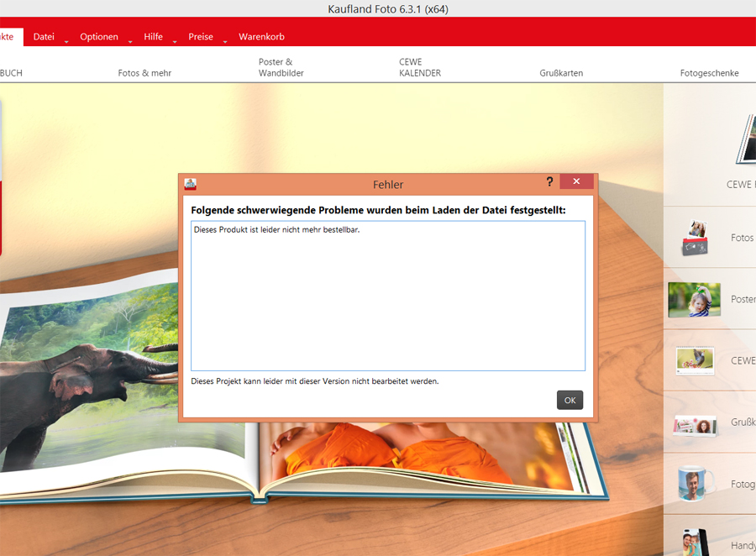Click 'Dieses Projekt kann leider...' message
The width and height of the screenshot is (756, 556).
[x=315, y=381]
